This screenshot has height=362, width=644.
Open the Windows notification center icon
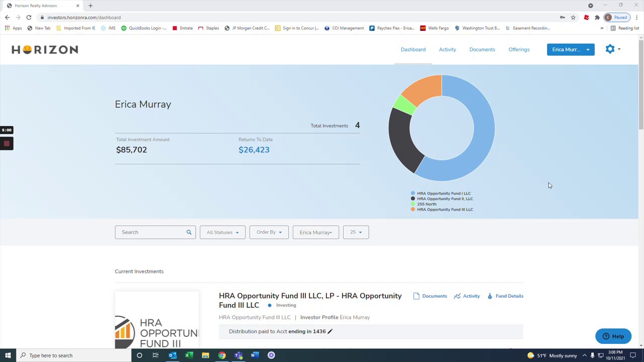[x=633, y=355]
